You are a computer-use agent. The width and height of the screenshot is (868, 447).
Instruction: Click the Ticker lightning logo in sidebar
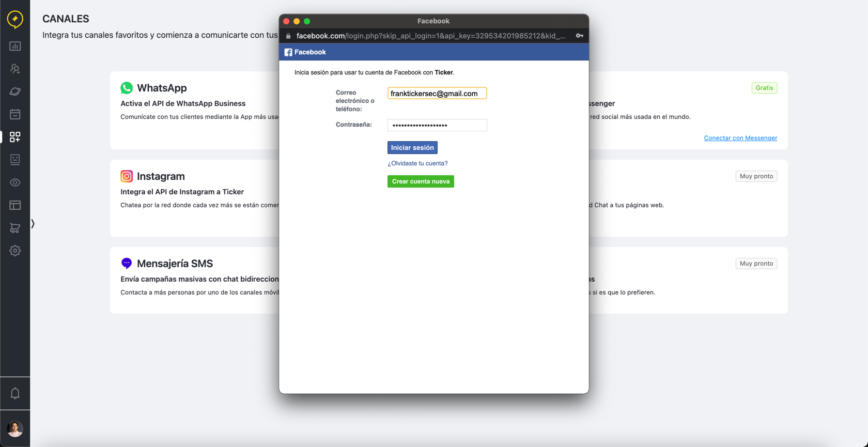pos(15,19)
